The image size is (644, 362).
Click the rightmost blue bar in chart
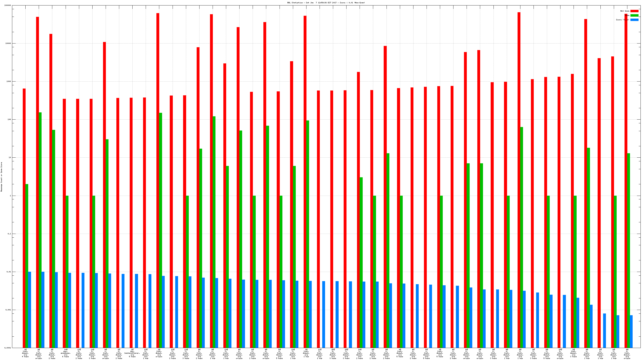pyautogui.click(x=631, y=331)
